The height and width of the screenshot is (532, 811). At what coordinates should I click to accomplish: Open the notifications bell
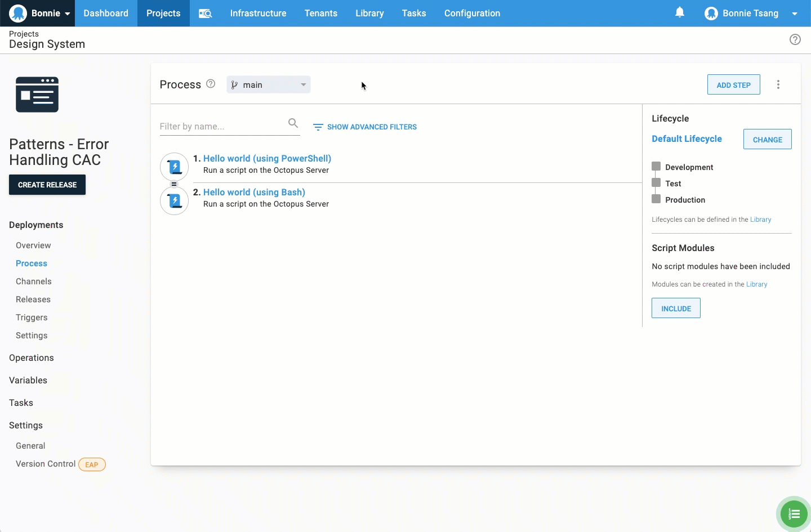coord(680,12)
